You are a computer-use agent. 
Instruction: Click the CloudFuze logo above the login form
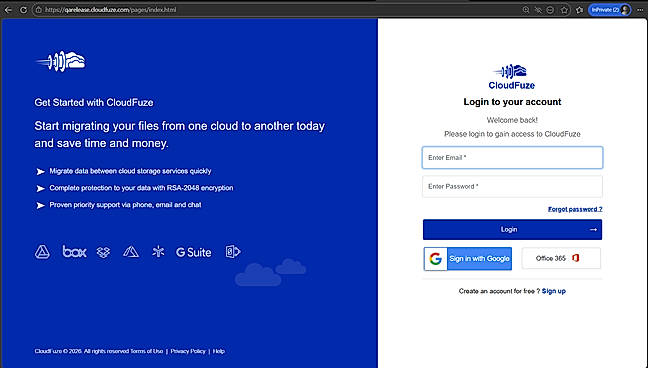pos(512,77)
